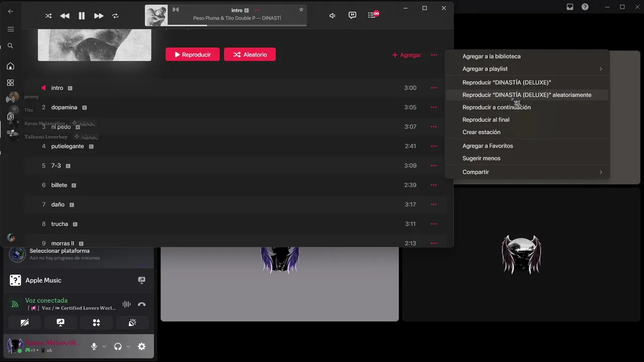Open the Radio sidebar icon
The width and height of the screenshot is (644, 362).
(11, 99)
